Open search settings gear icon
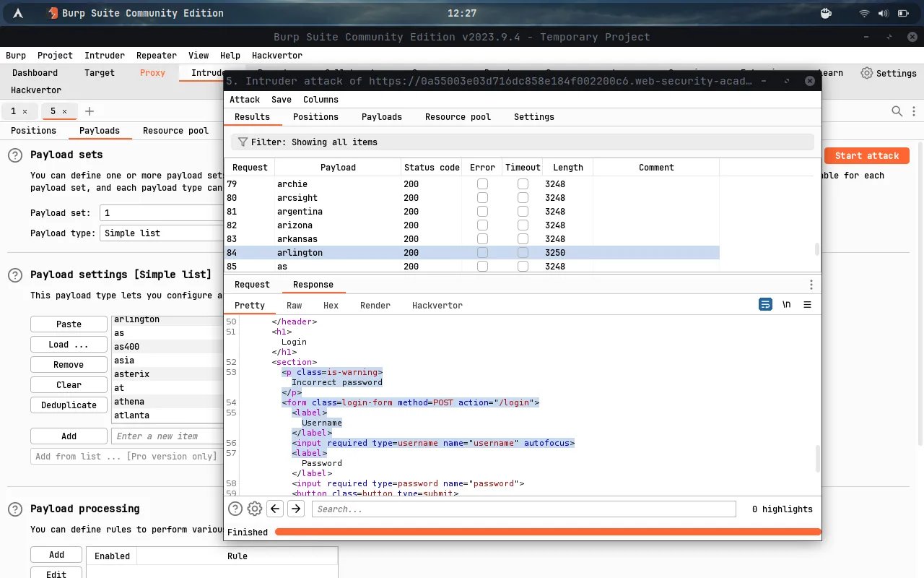Viewport: 924px width, 578px height. click(255, 509)
